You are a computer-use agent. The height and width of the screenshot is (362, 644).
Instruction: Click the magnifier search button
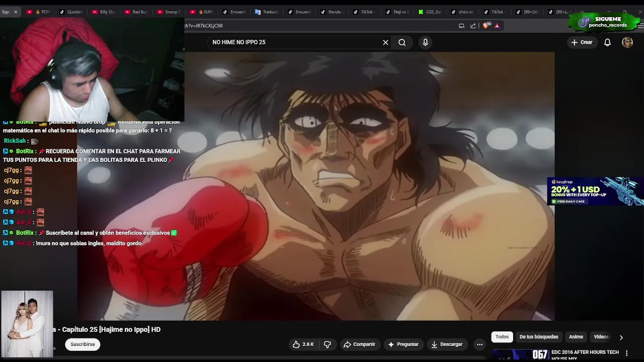[402, 42]
